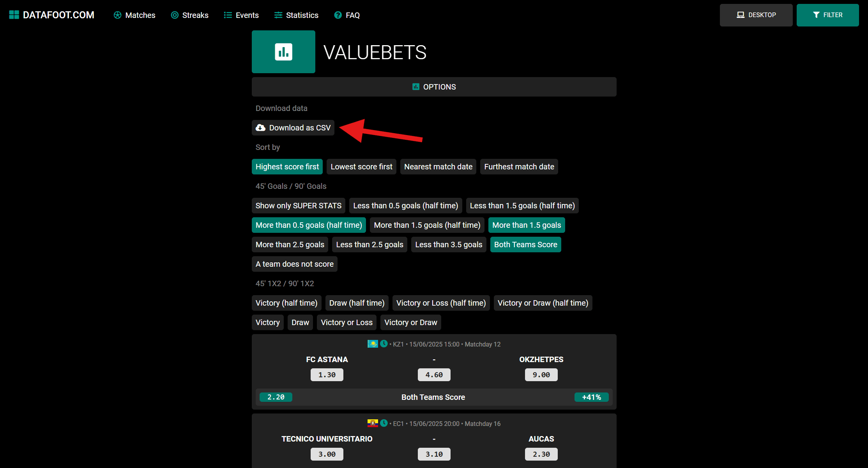Image resolution: width=868 pixels, height=468 pixels.
Task: Click TECNICO UNIVERSITARIO team name
Action: 327,439
